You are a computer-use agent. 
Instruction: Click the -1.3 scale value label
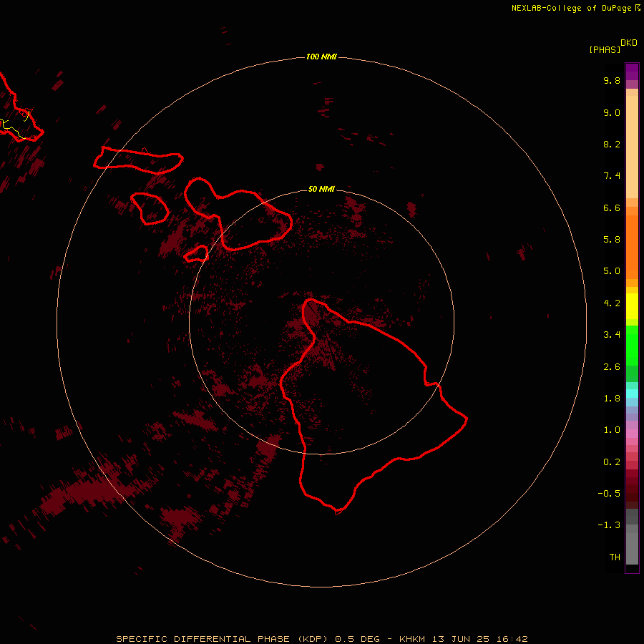click(609, 525)
